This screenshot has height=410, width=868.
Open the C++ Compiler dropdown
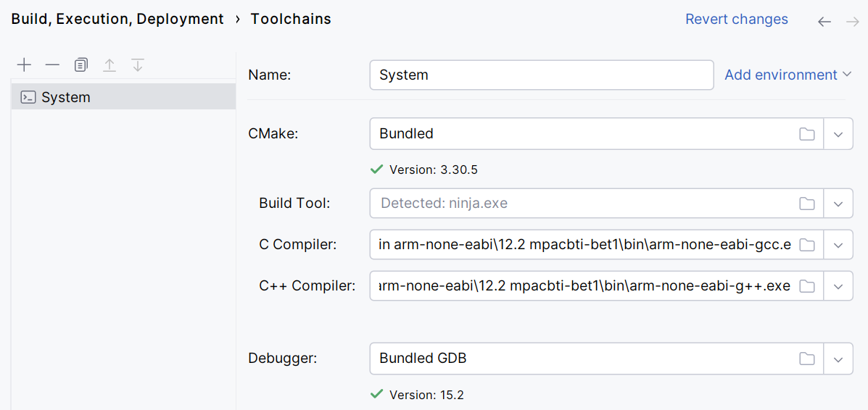click(838, 286)
